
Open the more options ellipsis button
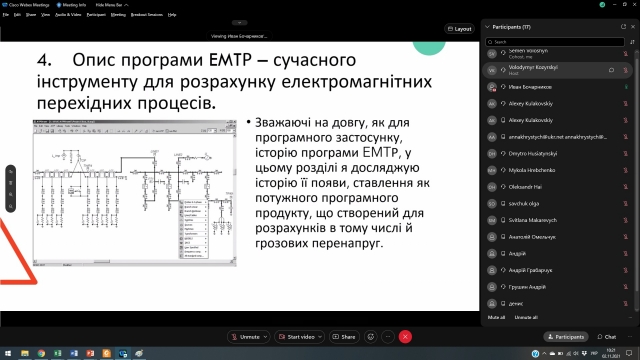pos(388,337)
